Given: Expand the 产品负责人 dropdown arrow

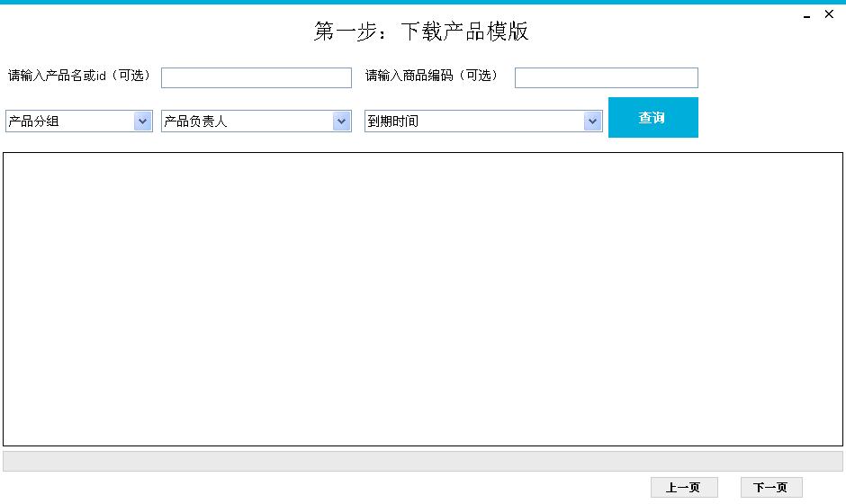Looking at the screenshot, I should tap(341, 121).
